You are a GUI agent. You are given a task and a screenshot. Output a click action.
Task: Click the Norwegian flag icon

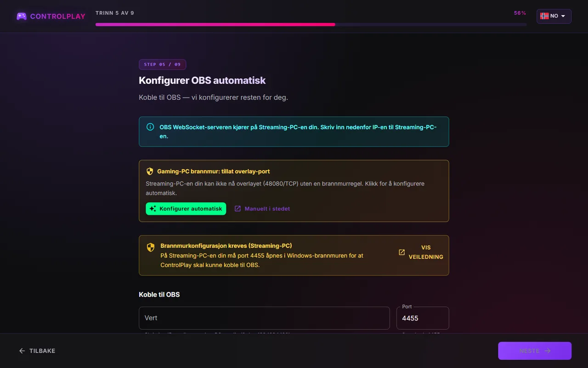tap(544, 16)
